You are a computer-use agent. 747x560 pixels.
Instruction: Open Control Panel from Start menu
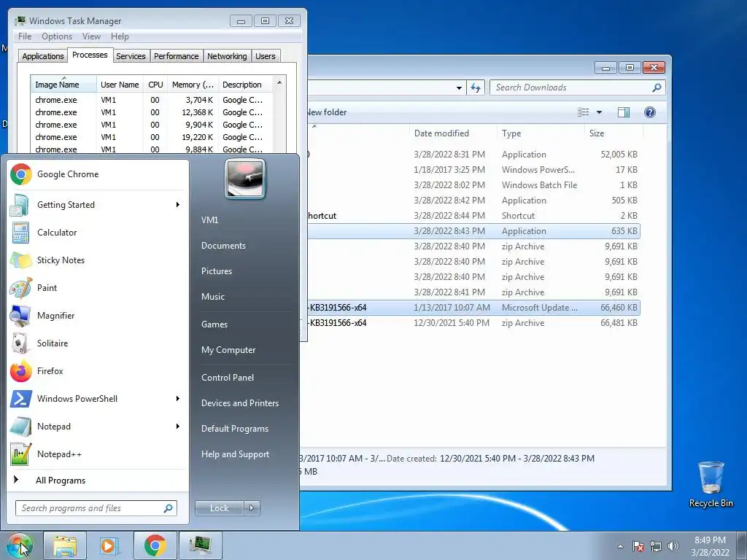point(228,378)
